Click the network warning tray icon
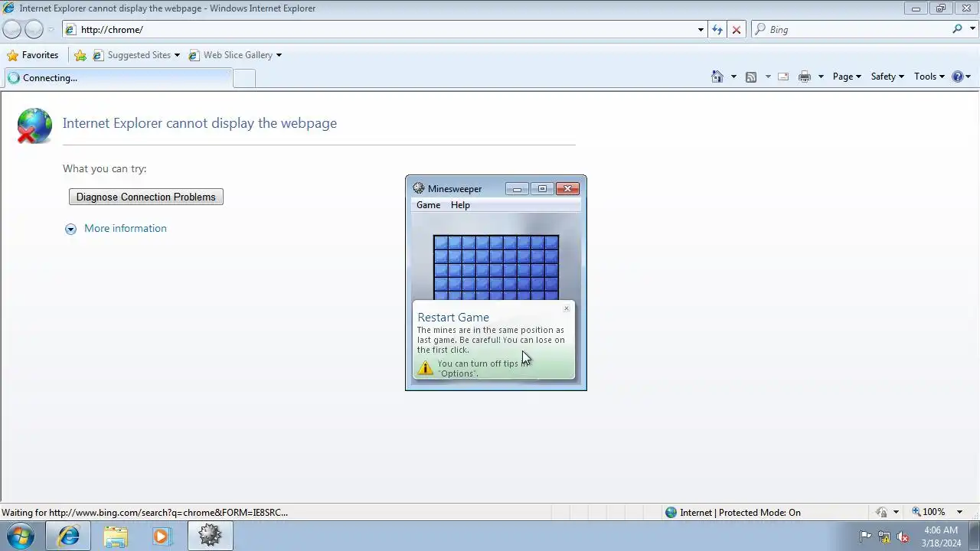 (884, 536)
